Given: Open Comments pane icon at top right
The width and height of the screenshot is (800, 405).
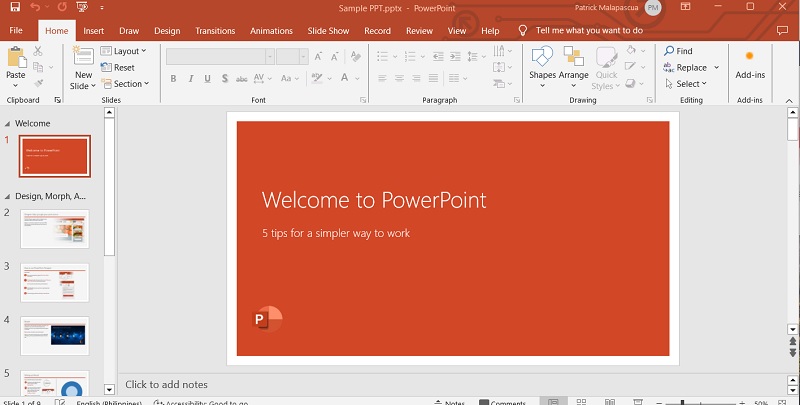Looking at the screenshot, I should tap(782, 31).
